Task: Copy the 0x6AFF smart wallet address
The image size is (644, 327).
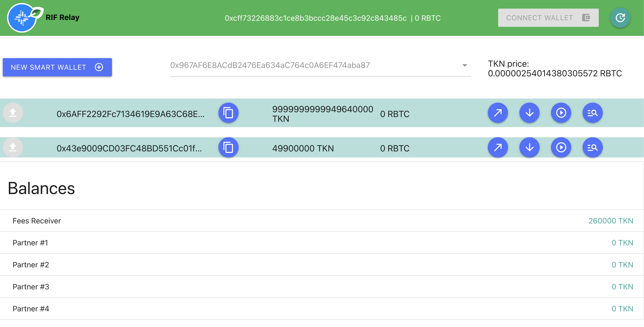Action: tap(228, 113)
